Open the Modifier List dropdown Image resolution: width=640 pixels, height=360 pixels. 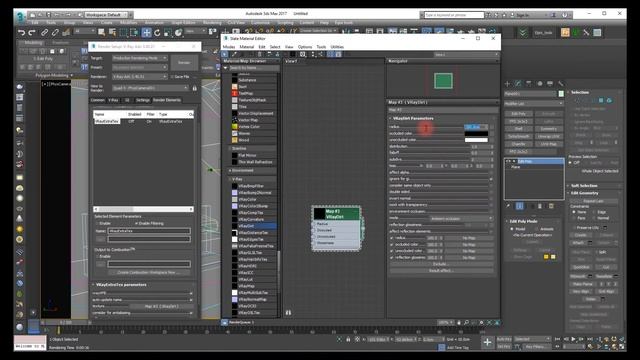(x=533, y=104)
